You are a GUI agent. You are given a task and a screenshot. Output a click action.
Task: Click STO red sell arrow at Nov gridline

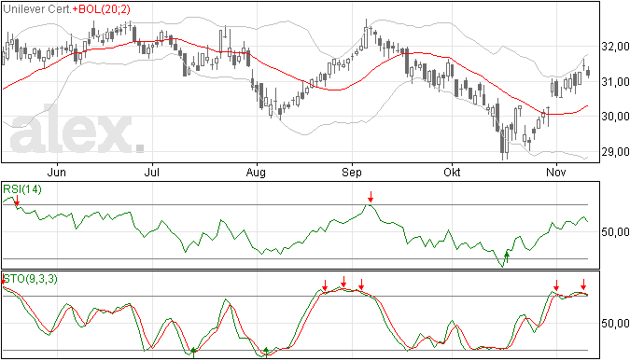[x=556, y=285]
